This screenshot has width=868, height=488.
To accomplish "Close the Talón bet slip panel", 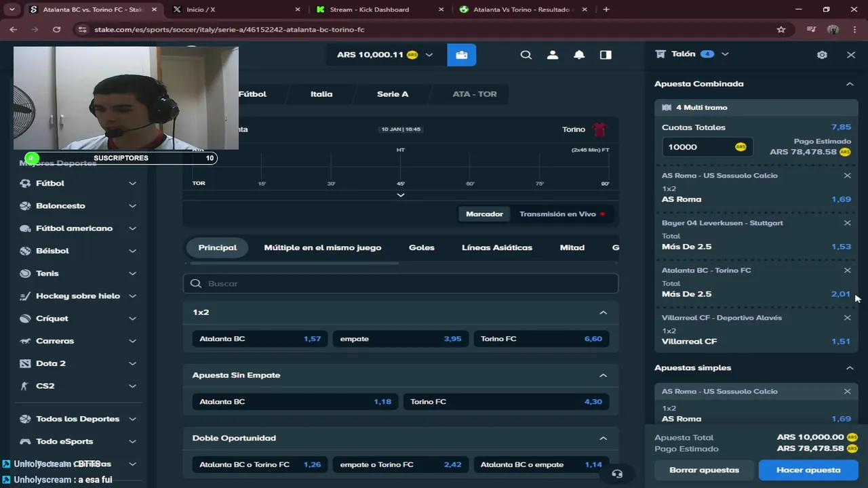I will click(851, 55).
